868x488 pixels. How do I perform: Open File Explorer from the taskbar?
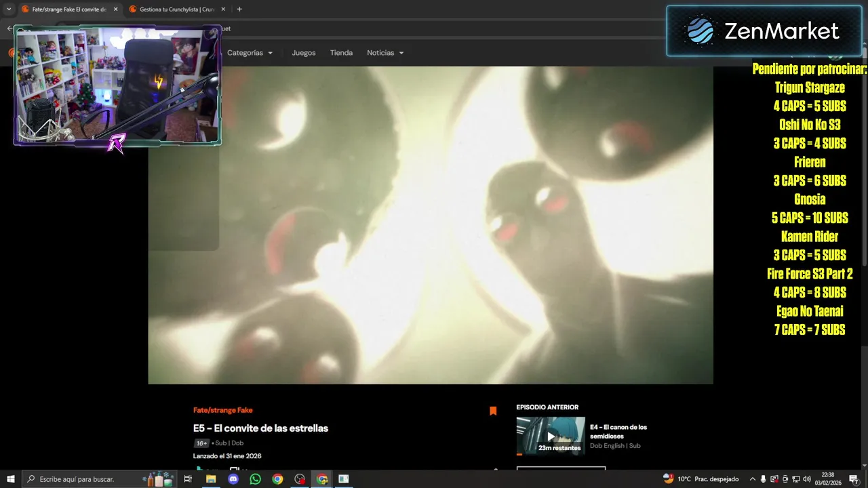(211, 479)
